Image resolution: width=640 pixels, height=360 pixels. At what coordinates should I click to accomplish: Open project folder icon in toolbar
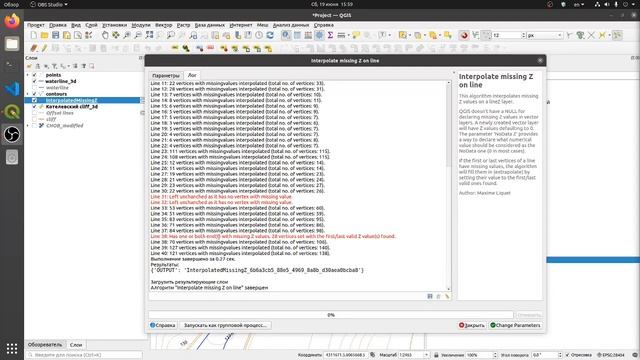[x=44, y=36]
